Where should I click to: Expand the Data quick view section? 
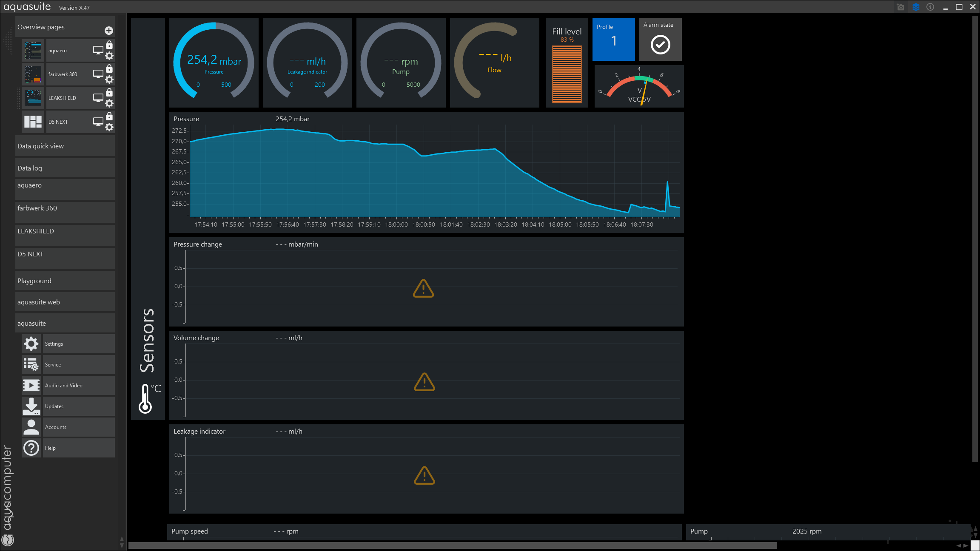pos(65,146)
